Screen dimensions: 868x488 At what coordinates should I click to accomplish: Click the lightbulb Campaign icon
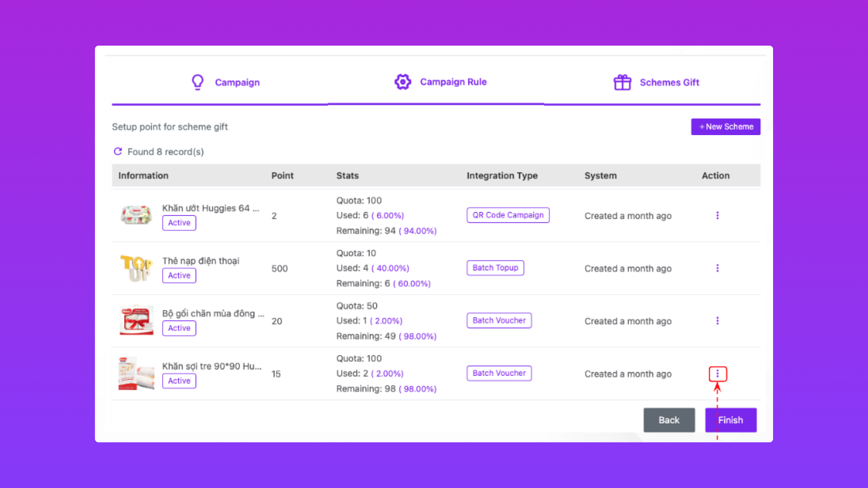pyautogui.click(x=198, y=82)
